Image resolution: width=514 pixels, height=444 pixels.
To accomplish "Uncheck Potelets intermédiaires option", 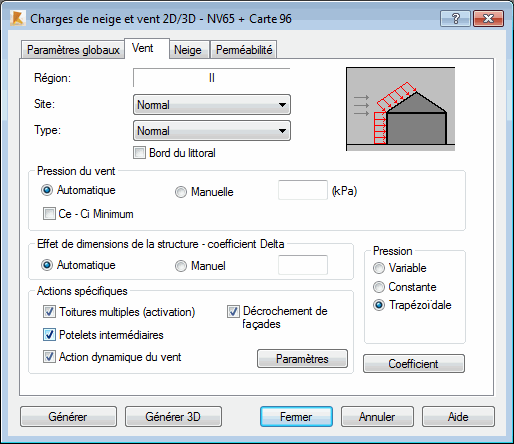I will (49, 335).
